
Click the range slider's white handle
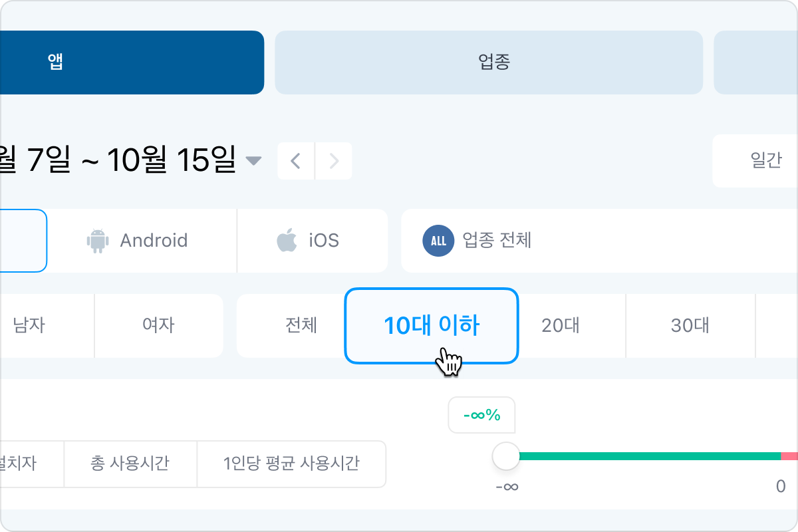tap(506, 456)
